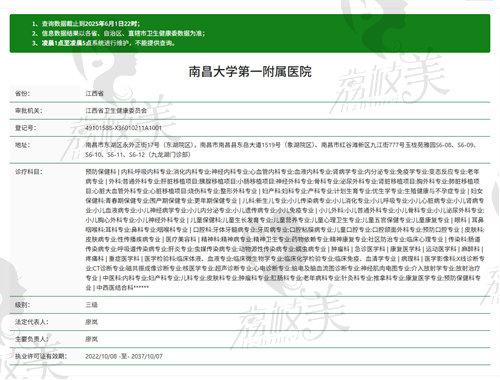Select the level value 三级

[91, 305]
